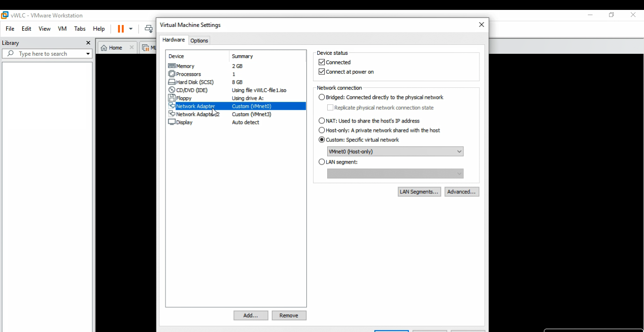Select the CD/DVD (IDE) disc icon
644x332 pixels.
pyautogui.click(x=172, y=90)
